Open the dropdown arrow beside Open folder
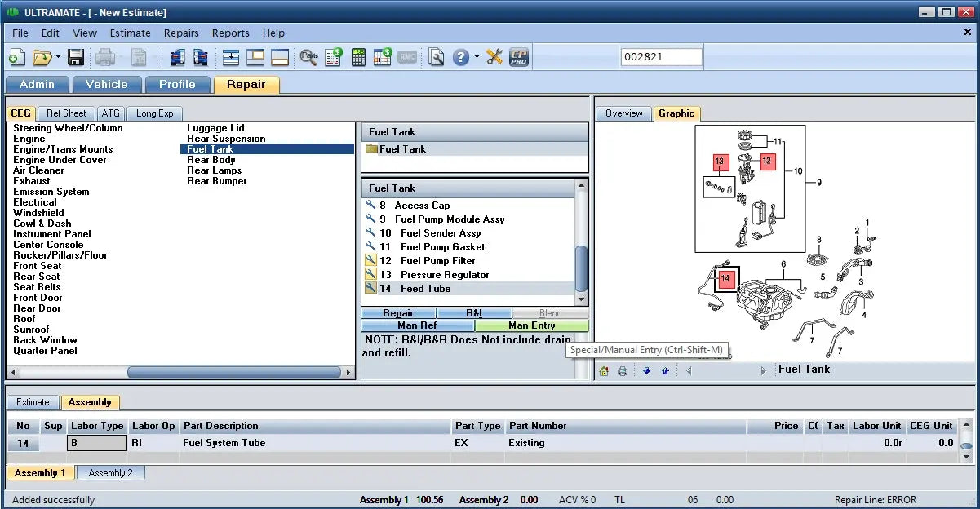The width and height of the screenshot is (980, 509). (58, 57)
